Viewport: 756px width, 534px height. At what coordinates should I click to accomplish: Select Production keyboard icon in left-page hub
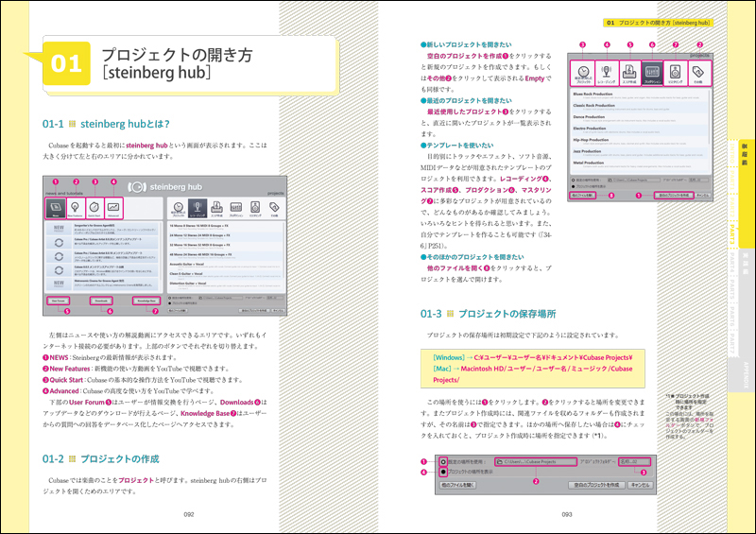[235, 208]
